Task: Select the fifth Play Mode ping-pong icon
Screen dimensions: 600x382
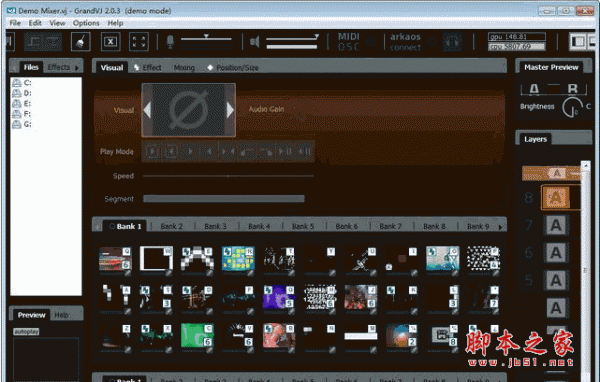Action: [x=228, y=152]
